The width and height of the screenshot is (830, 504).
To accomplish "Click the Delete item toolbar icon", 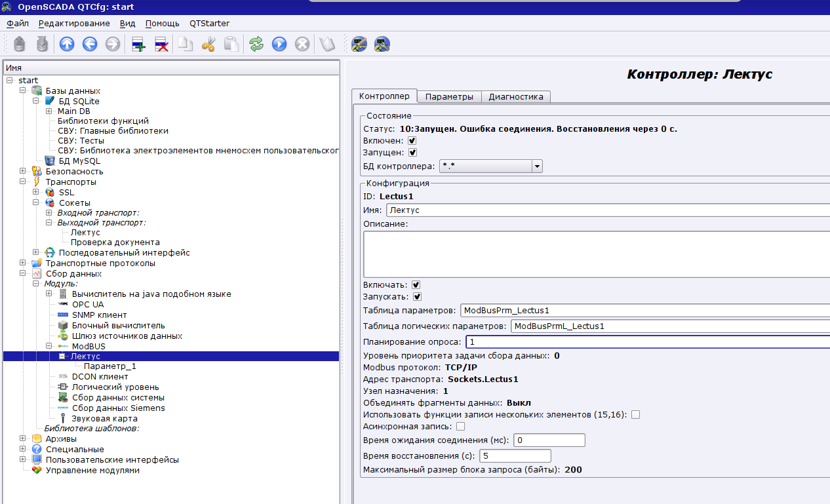I will click(161, 44).
